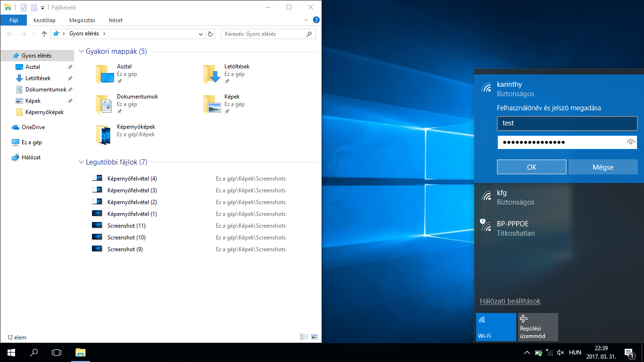Reveal password with the eye icon
Image resolution: width=644 pixels, height=362 pixels.
coord(631,142)
